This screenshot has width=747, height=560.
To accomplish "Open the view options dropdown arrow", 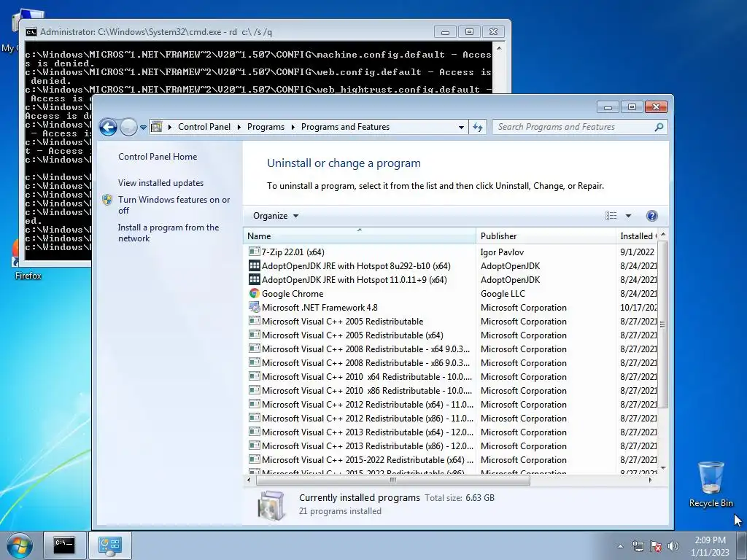I will click(x=628, y=216).
